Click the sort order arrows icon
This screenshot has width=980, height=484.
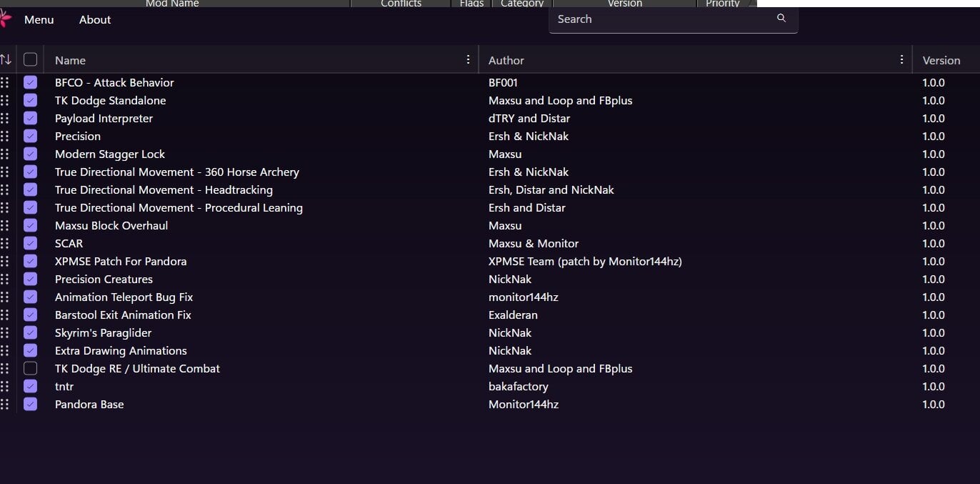click(5, 59)
